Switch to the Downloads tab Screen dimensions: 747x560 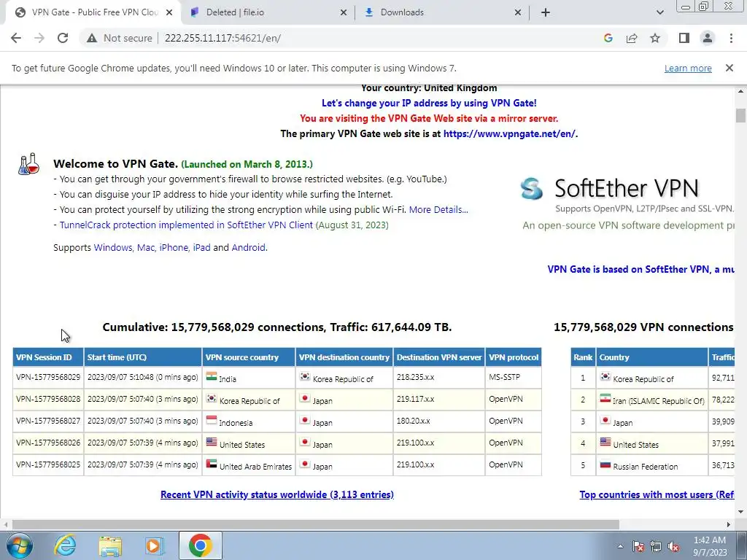[443, 12]
